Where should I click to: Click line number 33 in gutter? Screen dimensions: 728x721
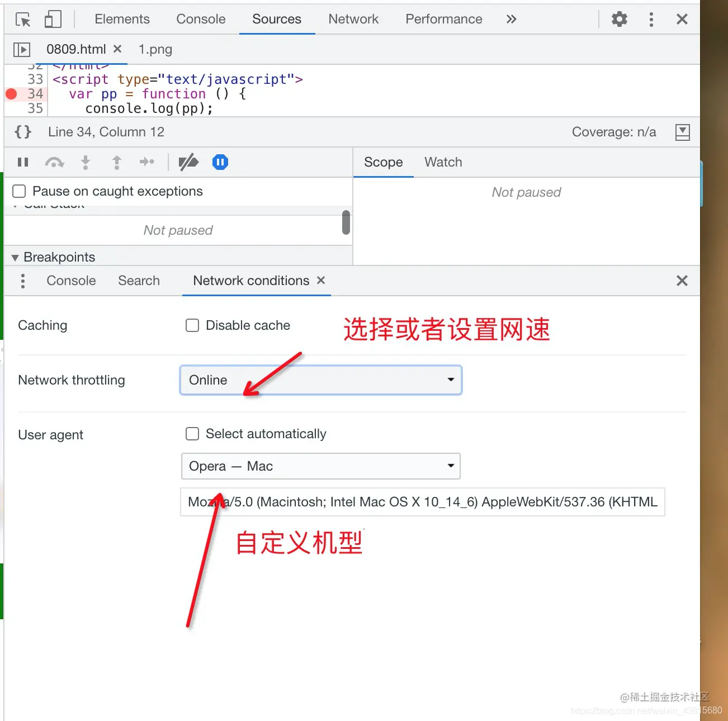tap(35, 79)
